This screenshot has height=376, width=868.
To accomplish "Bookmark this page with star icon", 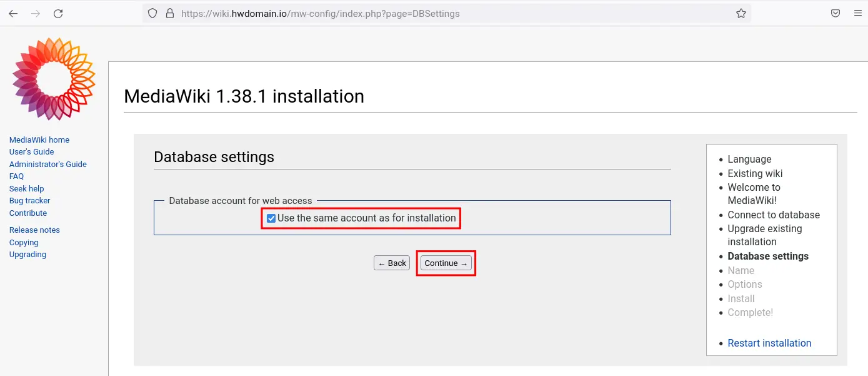I will (741, 13).
